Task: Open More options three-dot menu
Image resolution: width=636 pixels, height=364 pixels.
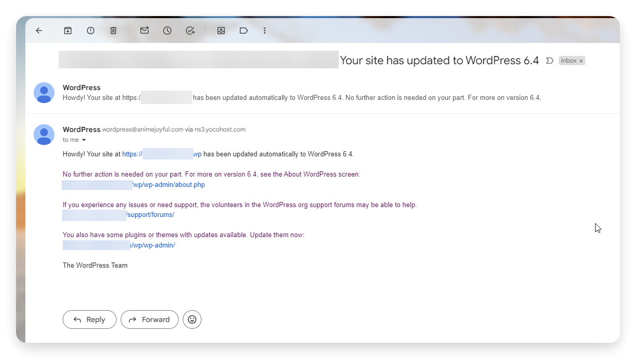Action: 265,31
